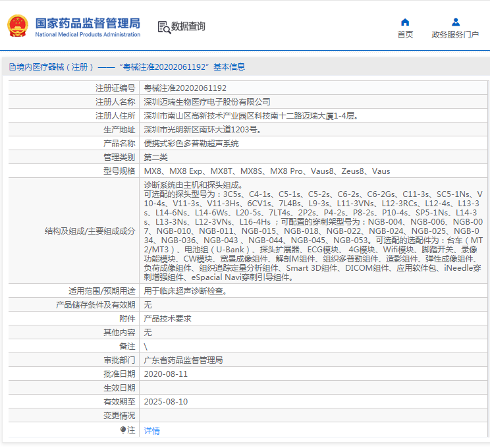Viewport: 490px width, 448px height.
Task: Click the 适用范围/预期用途 label
Action: coord(102,291)
